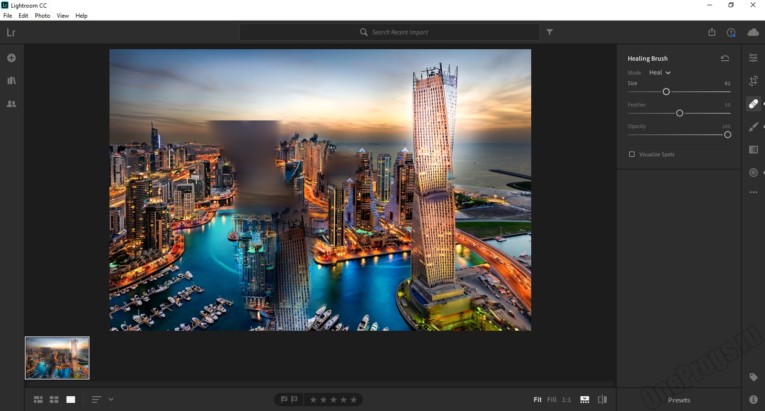Screen dimensions: 765x411
Task: Open the Info panel icon
Action: point(753,399)
